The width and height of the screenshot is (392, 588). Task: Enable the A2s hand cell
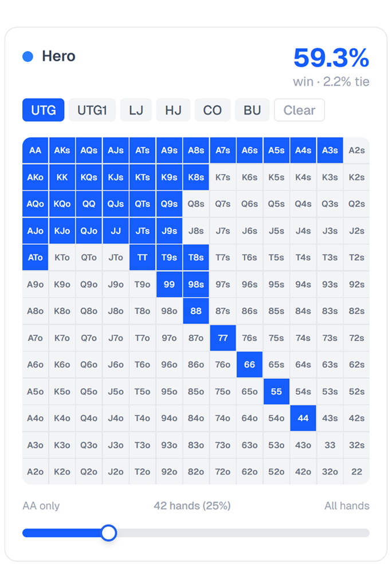point(356,151)
